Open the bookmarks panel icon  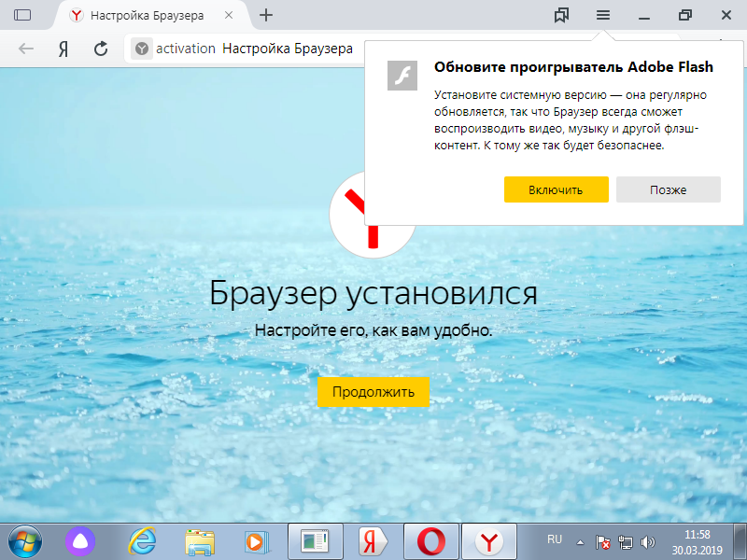(562, 15)
